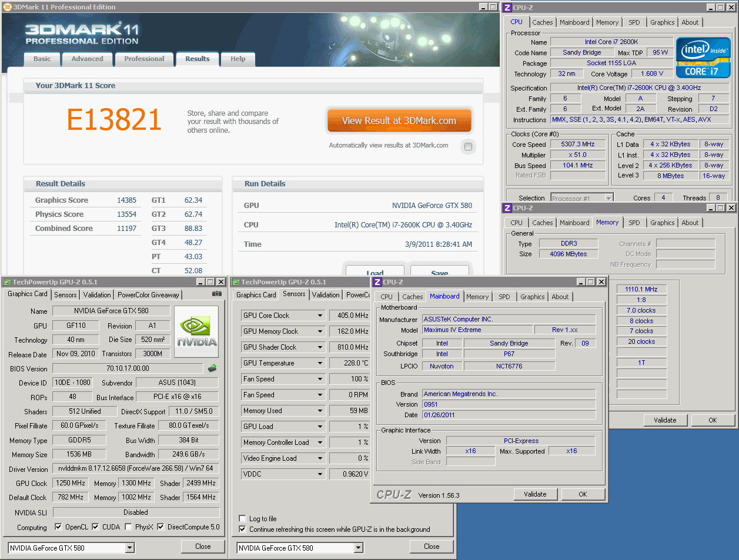Click the CPU-Z Mainboard window title icon
Screen dimensions: 739x560
pyautogui.click(x=377, y=282)
